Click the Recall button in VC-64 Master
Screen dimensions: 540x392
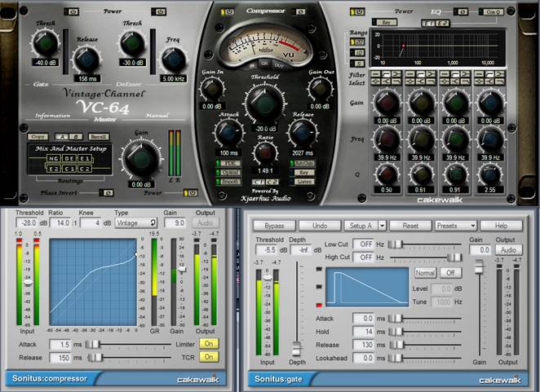coord(99,137)
